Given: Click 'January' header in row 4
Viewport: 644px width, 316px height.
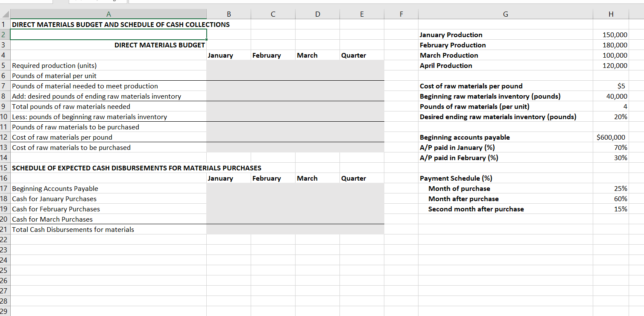Looking at the screenshot, I should pos(220,56).
